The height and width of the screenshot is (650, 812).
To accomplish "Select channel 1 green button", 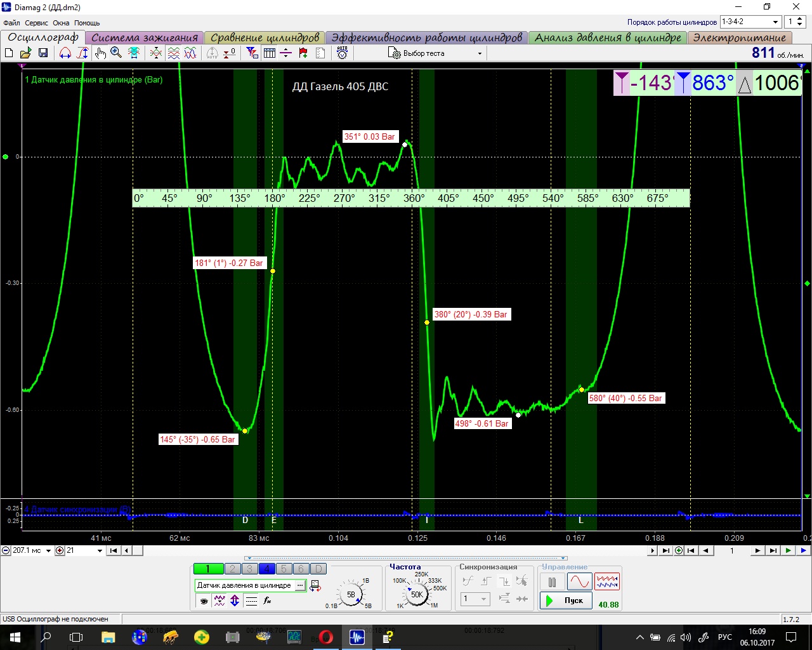I will (x=208, y=569).
